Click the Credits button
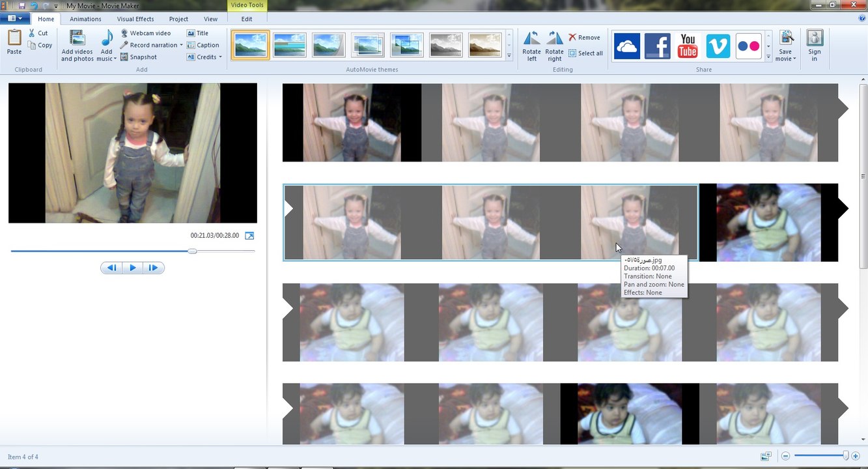 (x=202, y=57)
